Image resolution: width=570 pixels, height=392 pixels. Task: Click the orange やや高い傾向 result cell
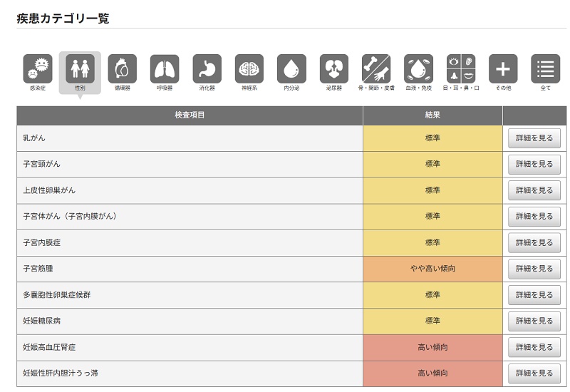pyautogui.click(x=432, y=269)
